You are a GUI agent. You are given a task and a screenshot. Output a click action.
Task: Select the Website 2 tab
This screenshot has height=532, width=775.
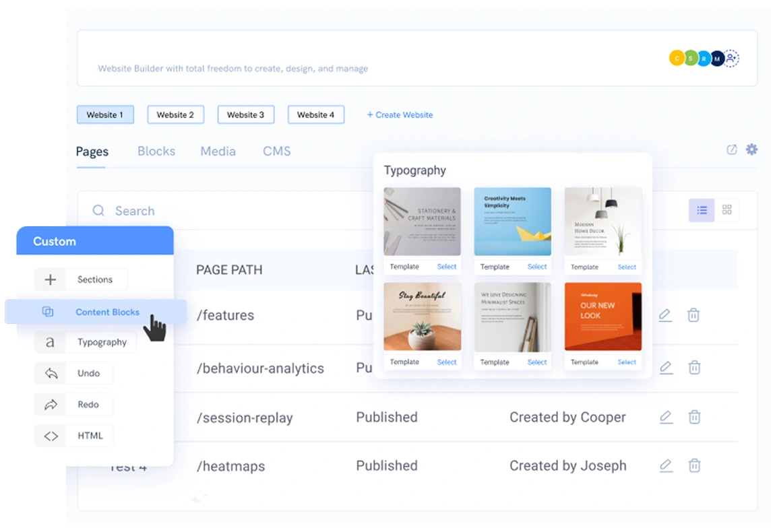pyautogui.click(x=175, y=114)
